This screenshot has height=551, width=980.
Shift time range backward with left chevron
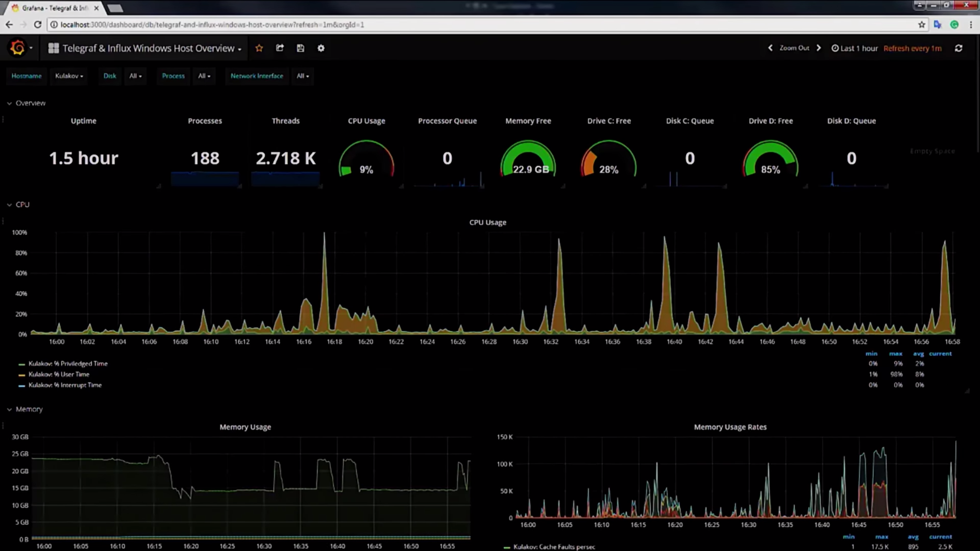770,48
